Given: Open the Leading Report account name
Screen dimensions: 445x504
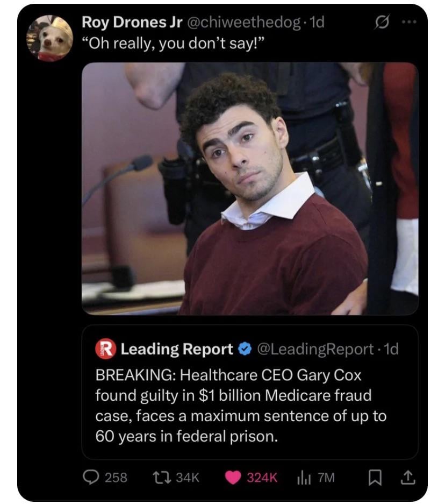Looking at the screenshot, I should pos(177,349).
